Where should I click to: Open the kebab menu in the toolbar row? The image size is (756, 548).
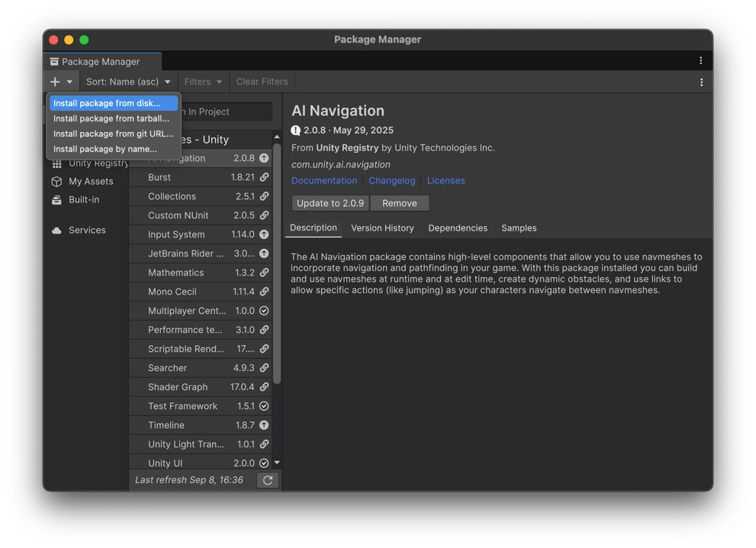tap(701, 82)
